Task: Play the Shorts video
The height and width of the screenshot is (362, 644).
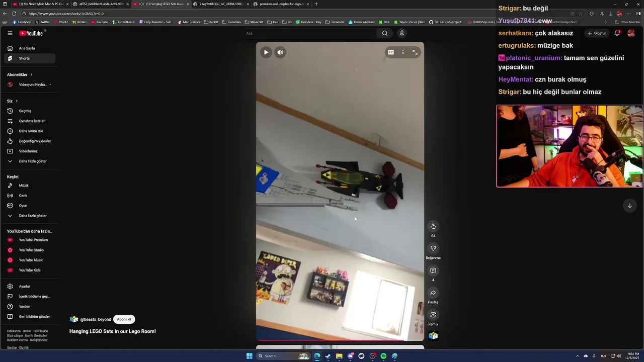Action: coord(266,52)
